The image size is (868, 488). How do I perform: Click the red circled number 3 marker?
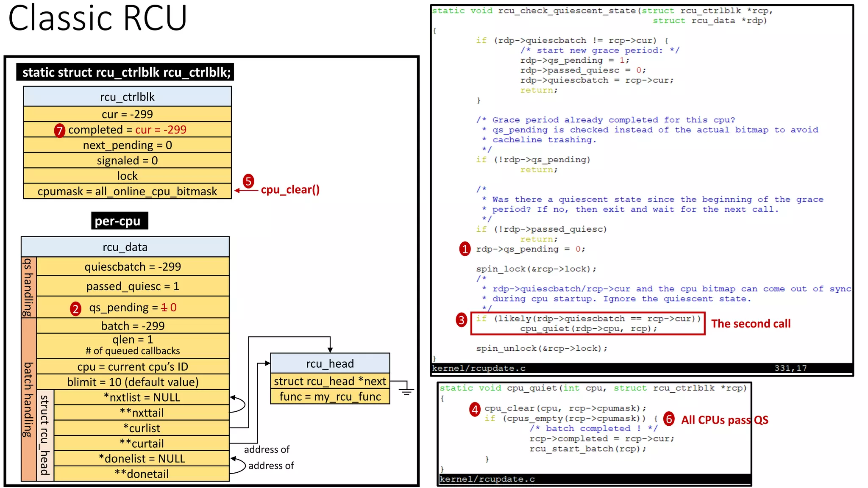[x=461, y=320]
